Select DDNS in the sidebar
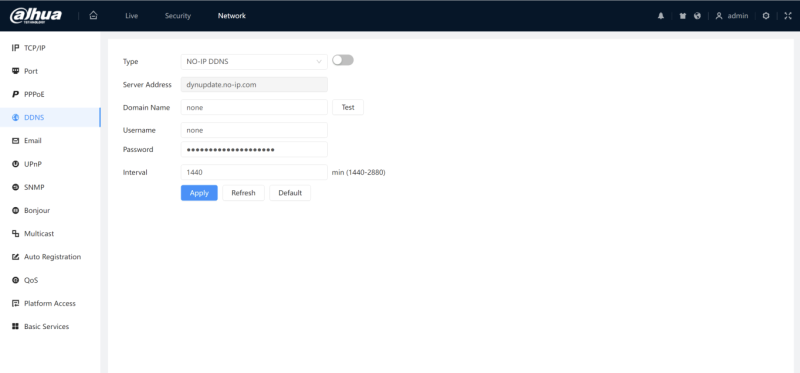Image resolution: width=800 pixels, height=373 pixels. click(50, 117)
